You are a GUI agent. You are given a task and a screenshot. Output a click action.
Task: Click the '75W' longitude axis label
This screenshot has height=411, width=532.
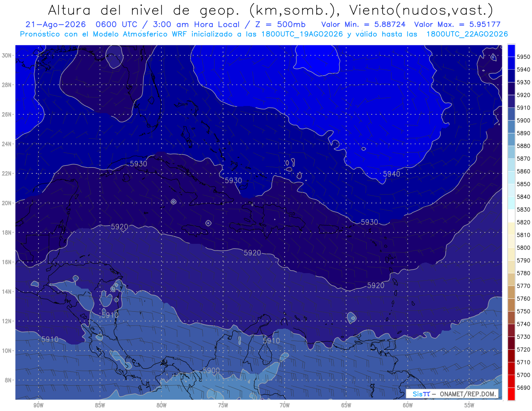223,406
